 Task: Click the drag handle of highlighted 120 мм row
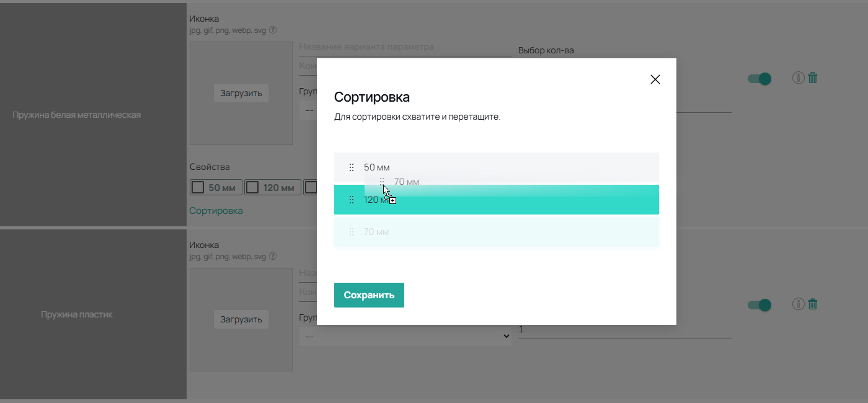pos(352,200)
